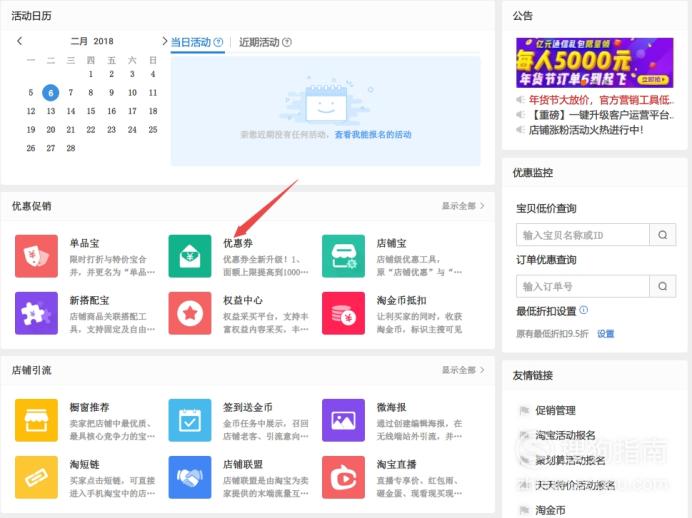Viewport: 692px width, 518px height.
Task: Open the 单品宝 red tag icon
Action: click(x=36, y=256)
